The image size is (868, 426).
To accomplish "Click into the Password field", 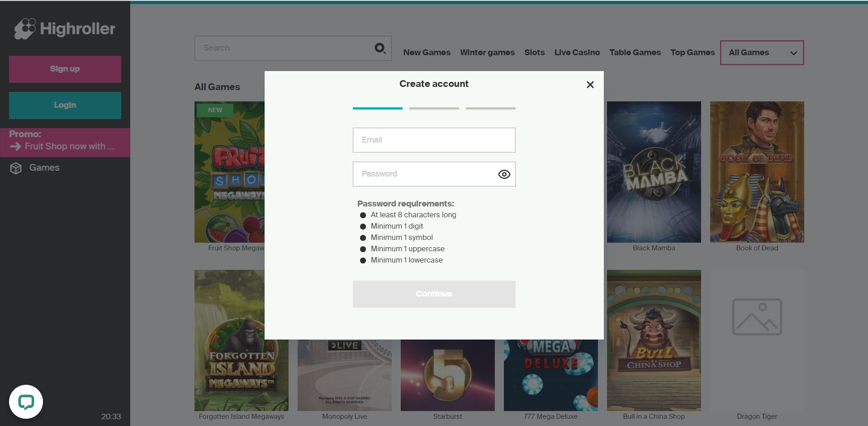I will click(x=423, y=174).
